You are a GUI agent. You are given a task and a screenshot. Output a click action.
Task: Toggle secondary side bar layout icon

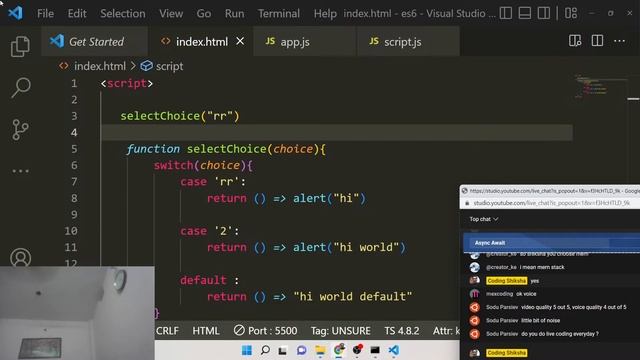[543, 13]
